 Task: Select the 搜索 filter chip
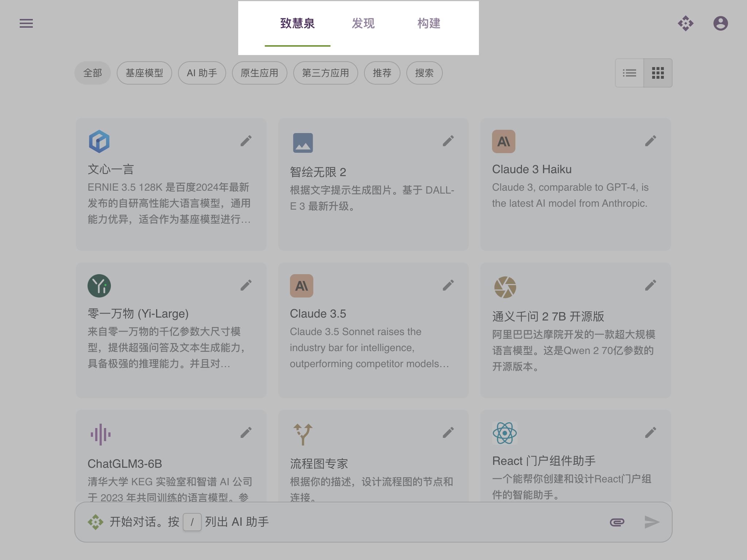coord(425,73)
